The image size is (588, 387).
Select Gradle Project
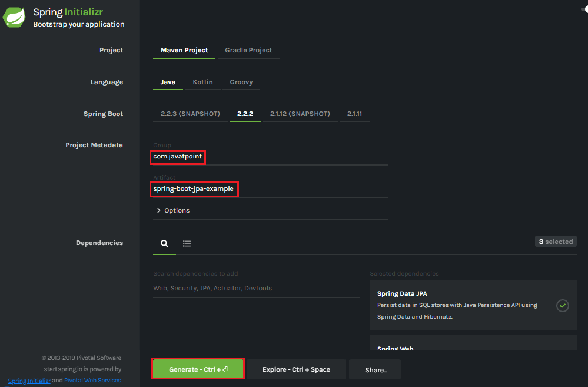[x=248, y=50]
